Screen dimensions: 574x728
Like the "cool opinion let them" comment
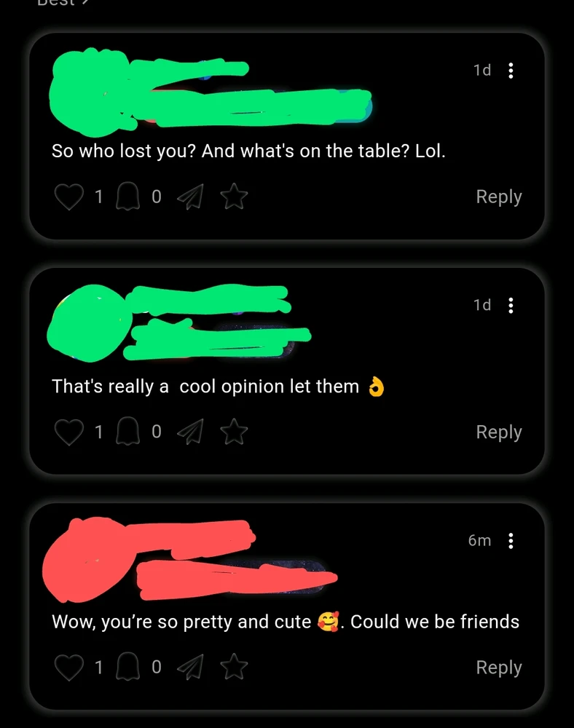click(x=69, y=432)
